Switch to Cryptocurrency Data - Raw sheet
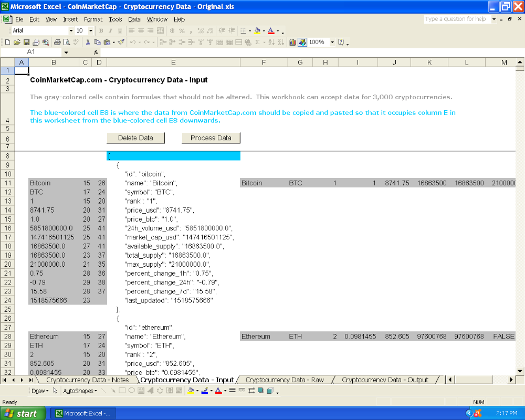The image size is (525, 420). pyautogui.click(x=285, y=380)
